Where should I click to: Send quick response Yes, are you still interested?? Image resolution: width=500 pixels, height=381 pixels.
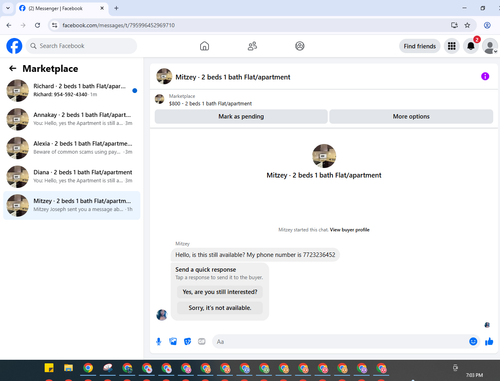click(x=220, y=292)
